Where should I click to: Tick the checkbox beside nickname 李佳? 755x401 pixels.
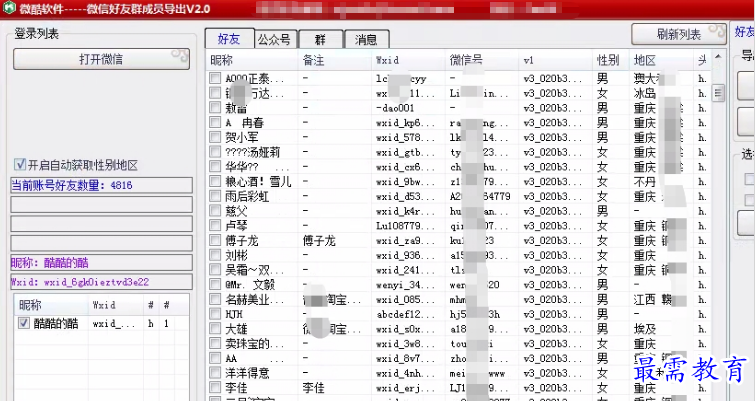215,388
